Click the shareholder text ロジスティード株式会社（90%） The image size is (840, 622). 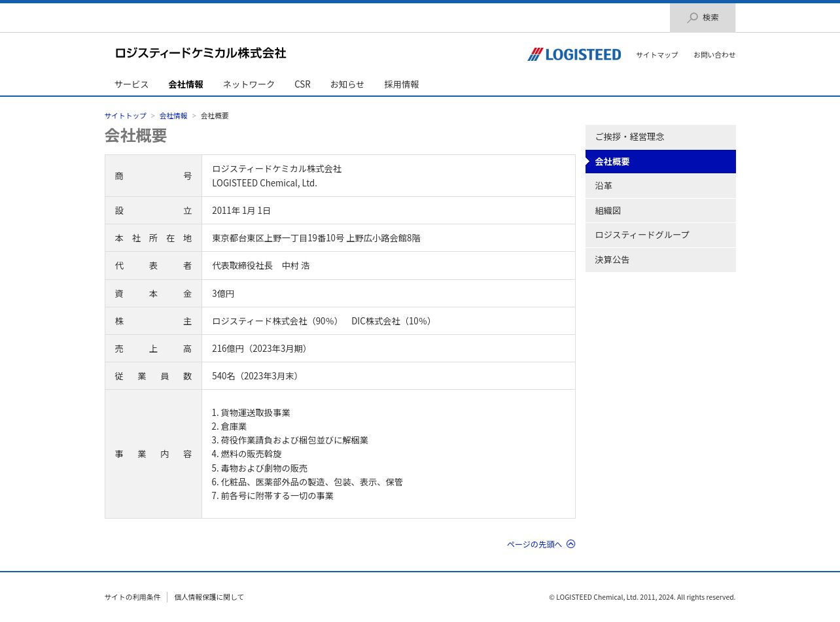[x=277, y=321]
